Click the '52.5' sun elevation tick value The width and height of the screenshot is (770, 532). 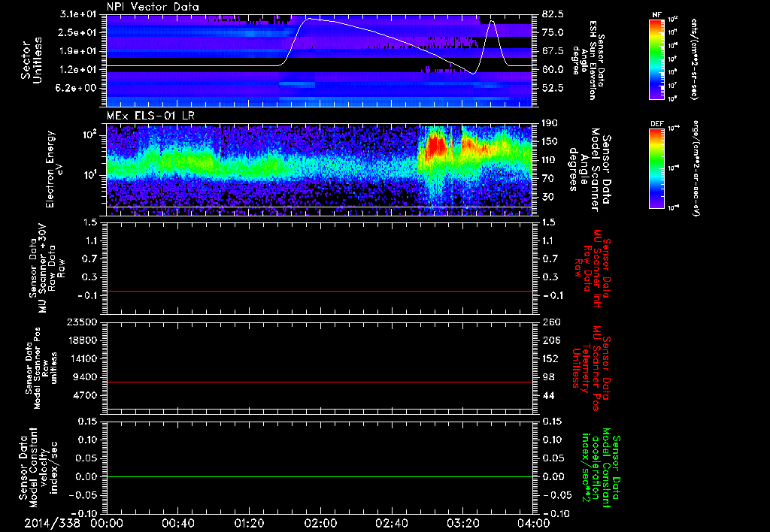(553, 88)
